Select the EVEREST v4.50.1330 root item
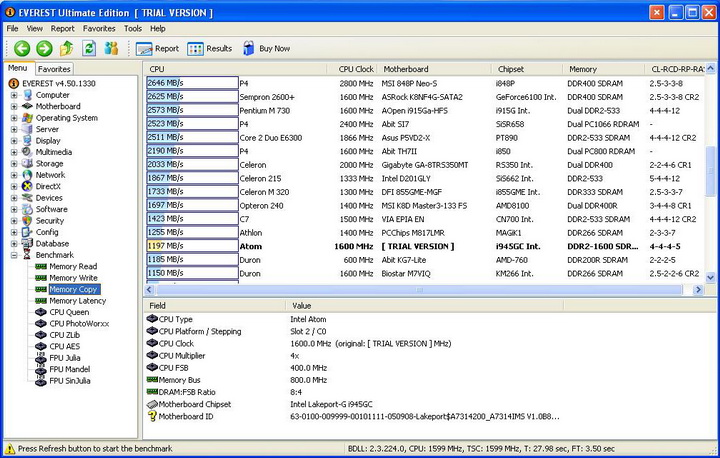The height and width of the screenshot is (458, 720). (x=59, y=84)
